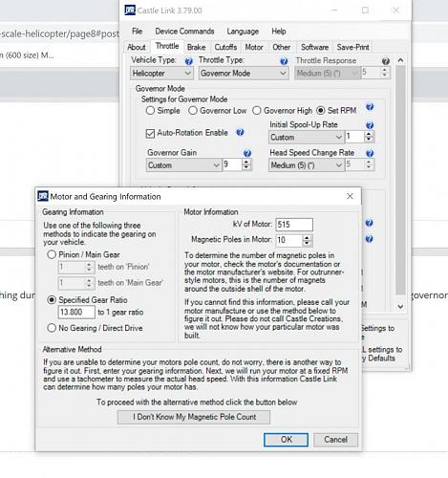Close Motor and Gearing Information dialog
The width and height of the screenshot is (448, 478).
click(x=350, y=196)
